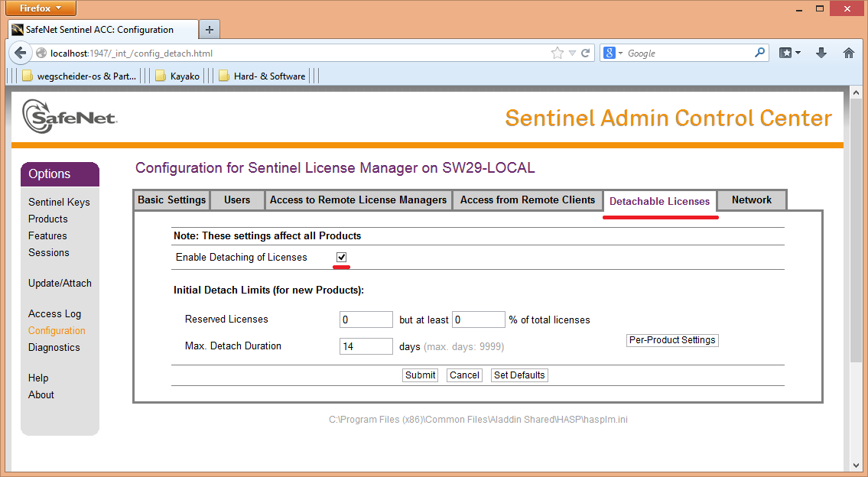
Task: Open the Features page
Action: (47, 235)
